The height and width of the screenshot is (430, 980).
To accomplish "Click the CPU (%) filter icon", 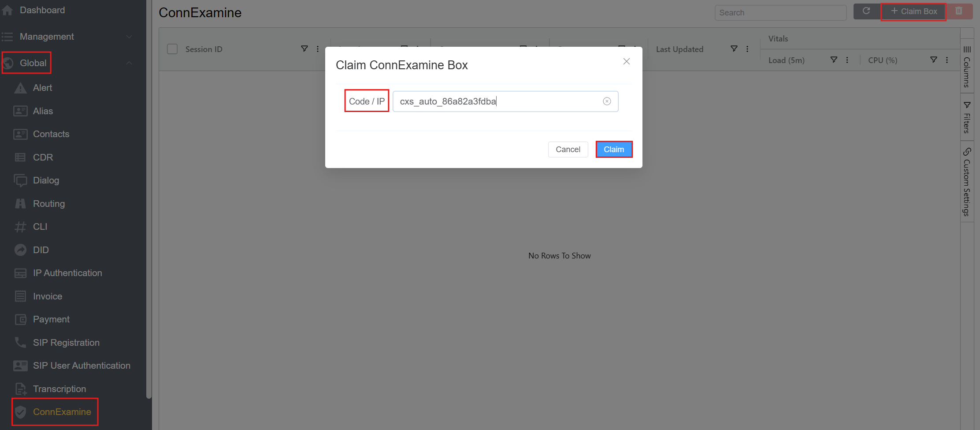I will (933, 60).
